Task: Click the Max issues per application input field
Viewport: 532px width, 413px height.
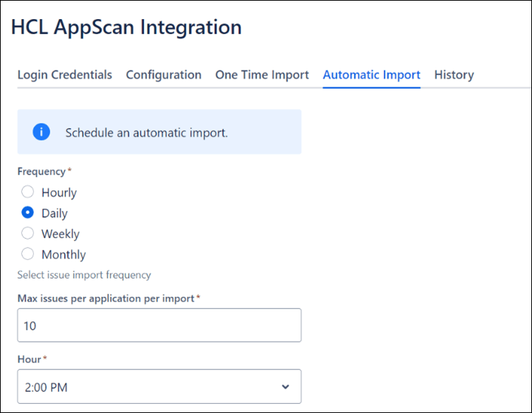Action: 159,325
